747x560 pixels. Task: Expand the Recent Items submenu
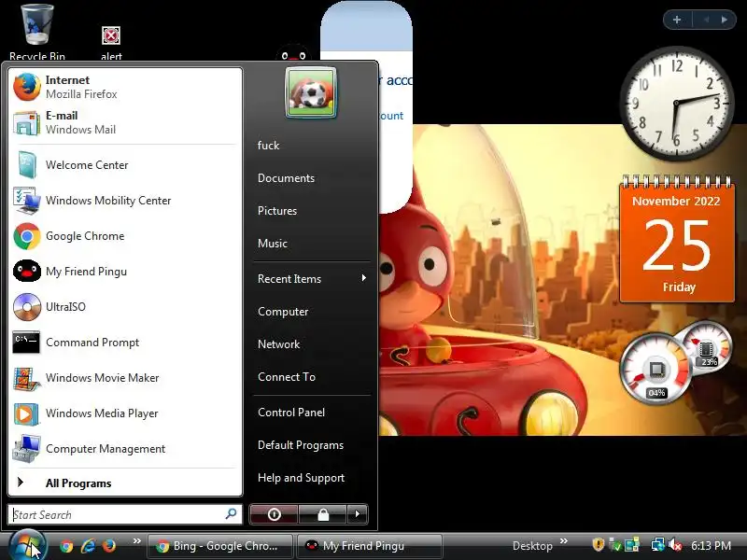click(312, 278)
